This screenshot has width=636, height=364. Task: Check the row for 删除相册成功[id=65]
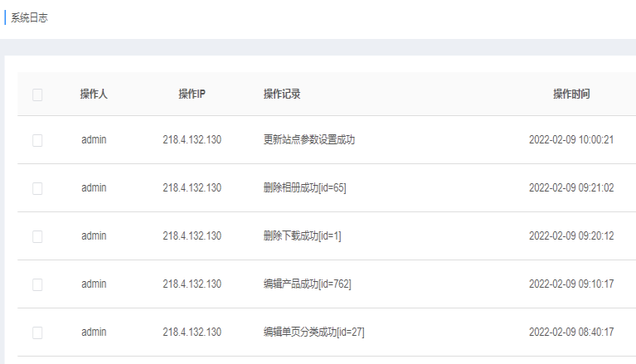point(37,188)
